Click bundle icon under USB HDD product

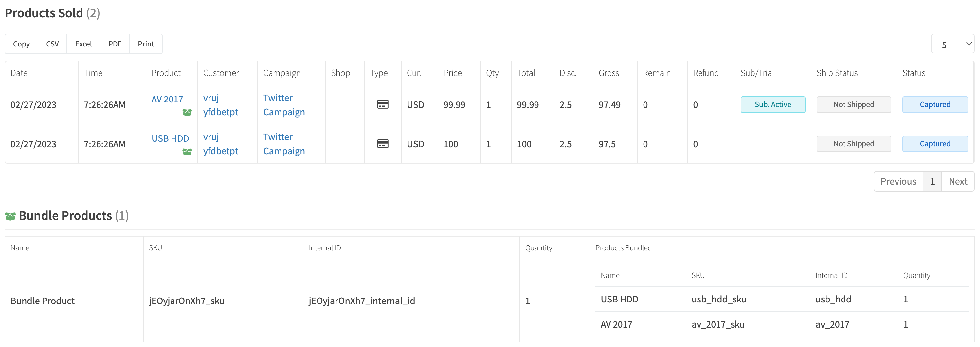pyautogui.click(x=187, y=152)
